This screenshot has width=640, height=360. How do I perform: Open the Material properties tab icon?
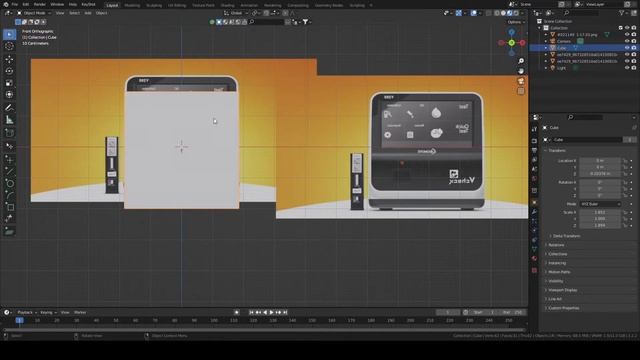(534, 259)
